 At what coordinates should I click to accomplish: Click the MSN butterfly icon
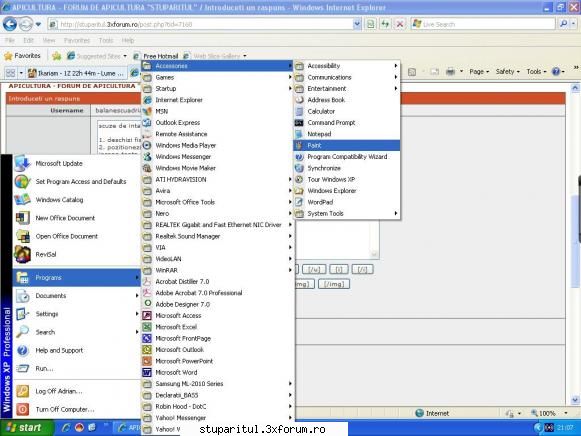[147, 111]
